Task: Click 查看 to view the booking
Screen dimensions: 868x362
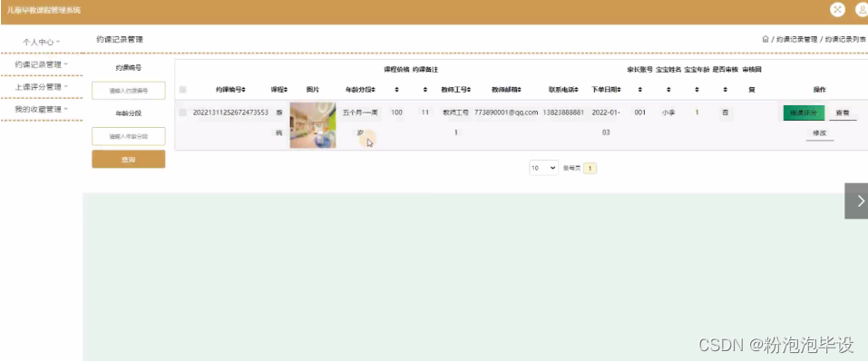Action: click(843, 113)
